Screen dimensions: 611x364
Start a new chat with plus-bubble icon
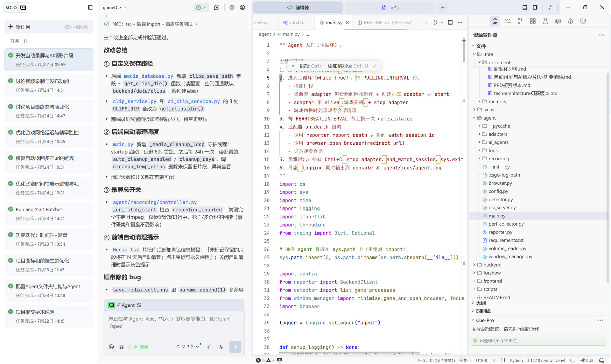tap(217, 7)
